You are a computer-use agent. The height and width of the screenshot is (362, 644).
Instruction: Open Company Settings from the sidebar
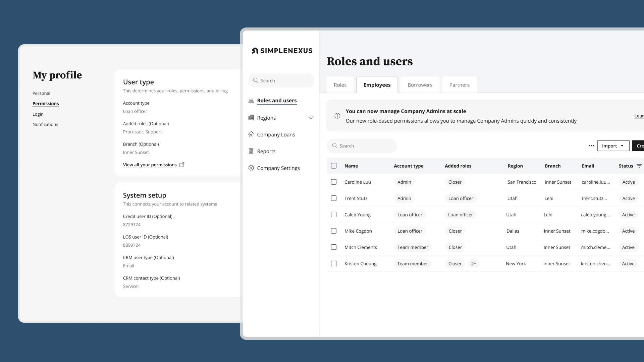pos(278,168)
